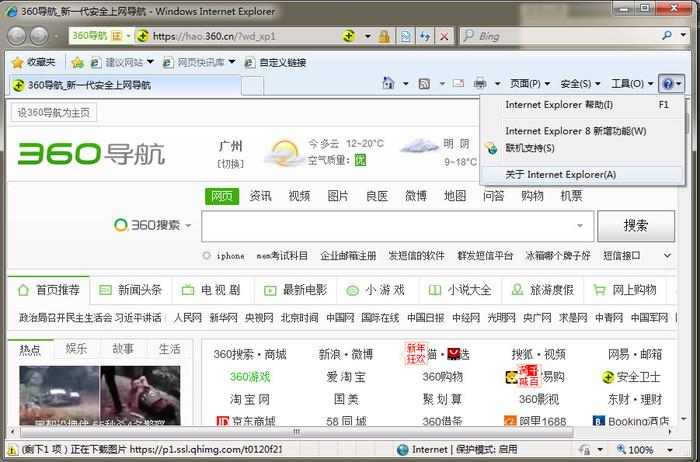
Task: Open the Home page toolbar icon
Action: click(391, 84)
